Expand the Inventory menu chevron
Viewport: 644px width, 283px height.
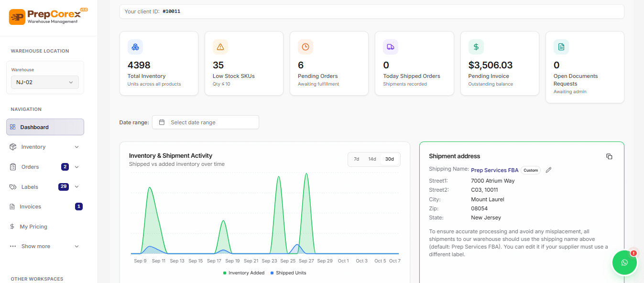click(76, 147)
